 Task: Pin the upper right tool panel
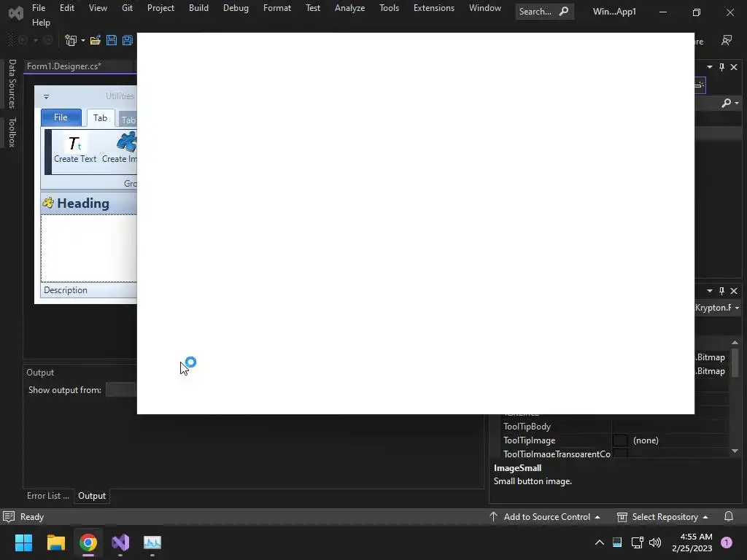tap(721, 67)
